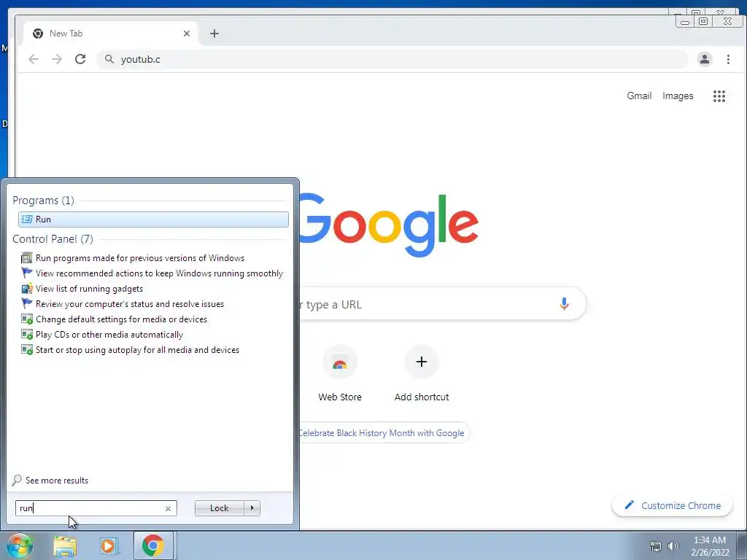Viewport: 747px width, 560px height.
Task: Open a new tab with plus button
Action: 214,34
